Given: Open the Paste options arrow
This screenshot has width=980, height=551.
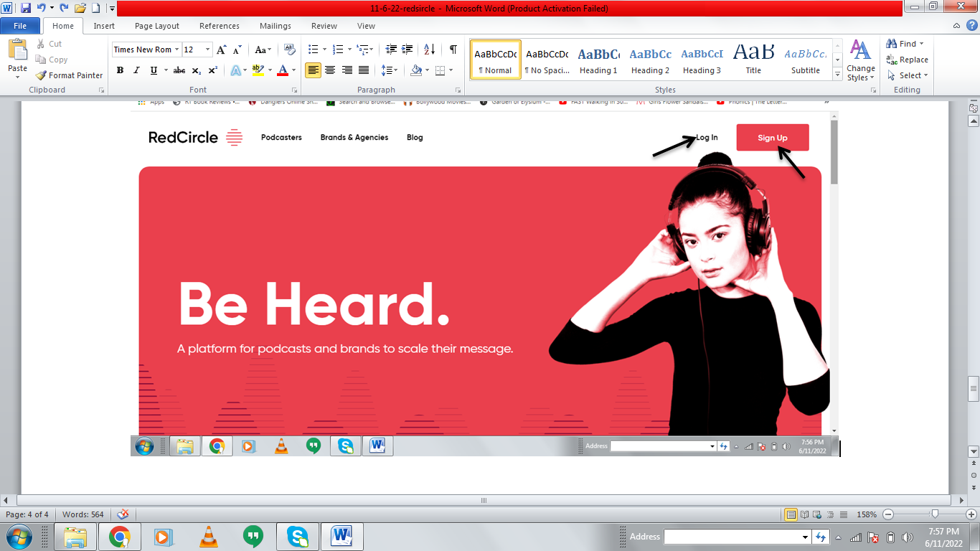Looking at the screenshot, I should click(x=17, y=76).
